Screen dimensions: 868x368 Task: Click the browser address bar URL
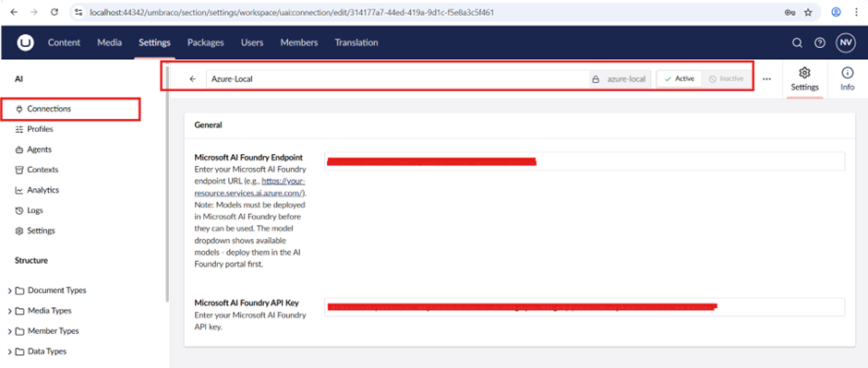(x=292, y=12)
